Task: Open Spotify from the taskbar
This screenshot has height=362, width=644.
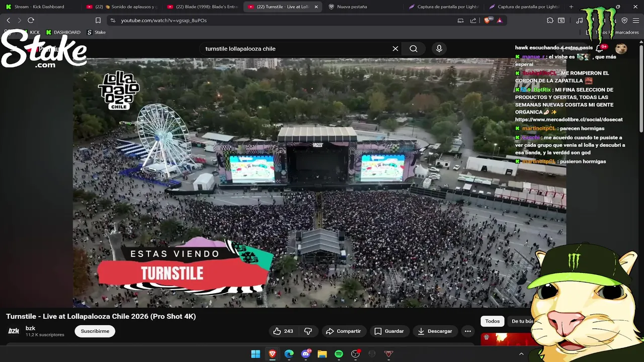Action: point(339,354)
